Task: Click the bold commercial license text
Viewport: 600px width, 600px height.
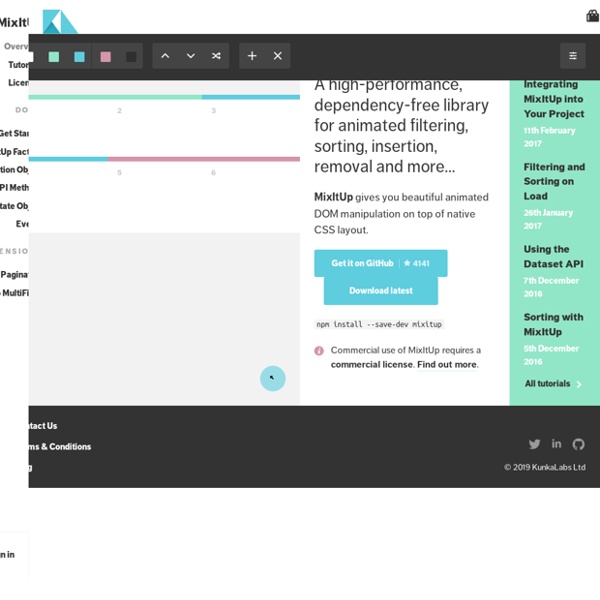Action: click(372, 365)
